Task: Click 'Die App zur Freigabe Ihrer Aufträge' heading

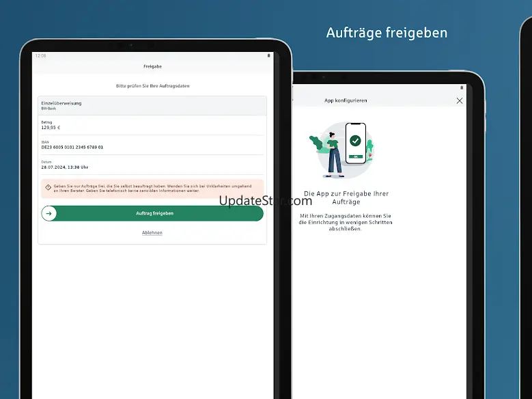Action: click(346, 197)
